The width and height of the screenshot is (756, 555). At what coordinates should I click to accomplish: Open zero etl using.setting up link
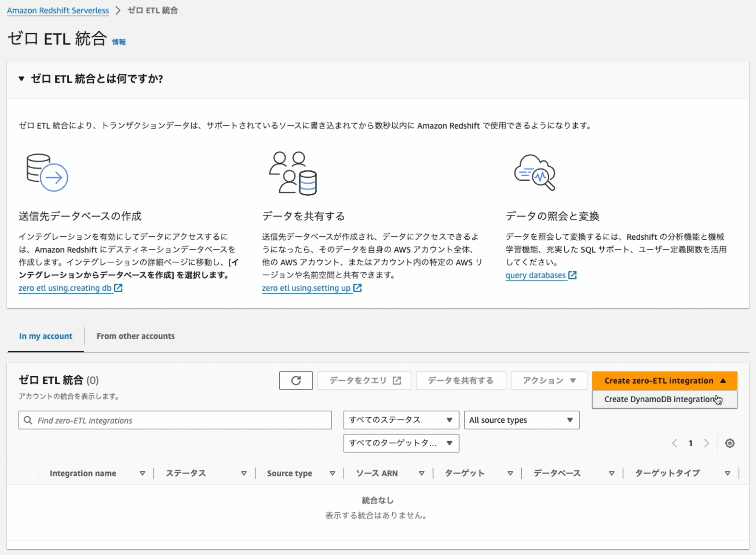(x=306, y=288)
